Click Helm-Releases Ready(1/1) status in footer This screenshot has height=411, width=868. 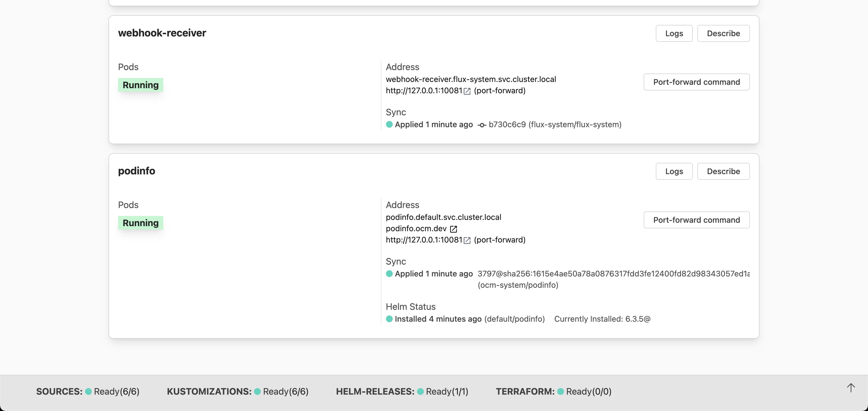pyautogui.click(x=447, y=391)
